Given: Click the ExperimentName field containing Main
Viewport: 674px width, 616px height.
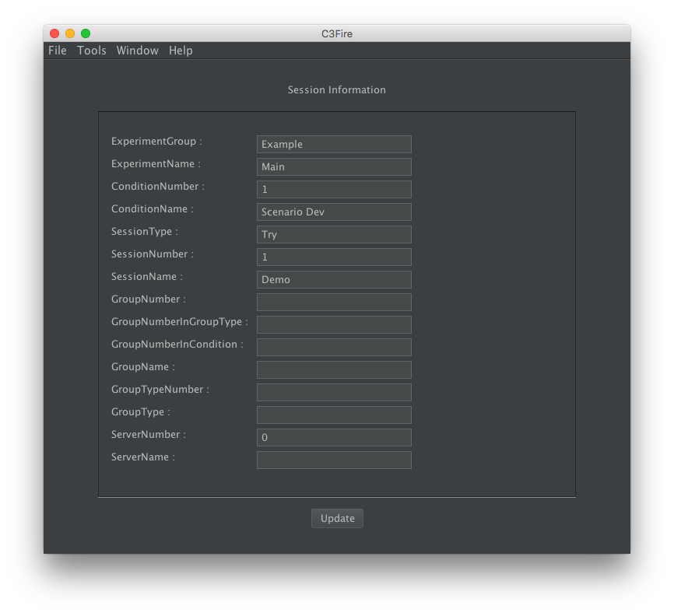Looking at the screenshot, I should pyautogui.click(x=334, y=166).
